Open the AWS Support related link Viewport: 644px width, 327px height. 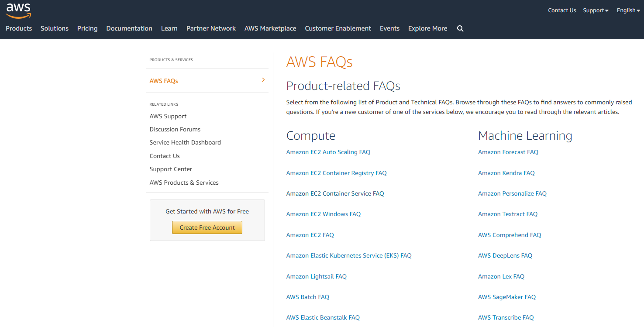click(x=168, y=116)
